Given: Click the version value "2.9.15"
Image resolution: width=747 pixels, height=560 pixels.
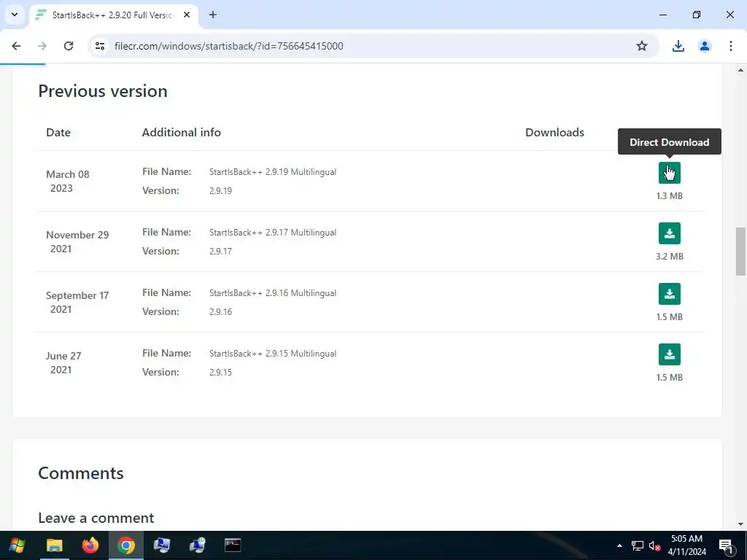Looking at the screenshot, I should [220, 372].
